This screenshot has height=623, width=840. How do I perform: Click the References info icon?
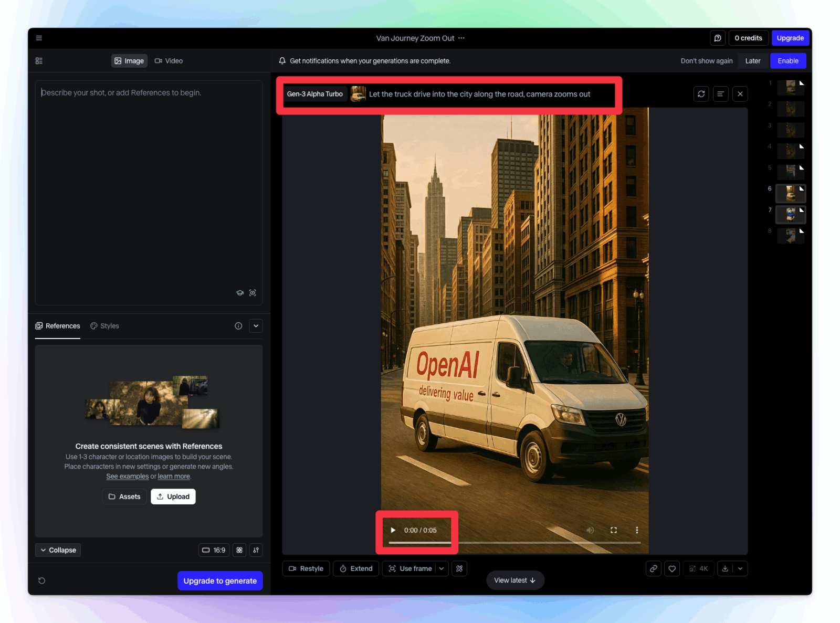click(238, 326)
